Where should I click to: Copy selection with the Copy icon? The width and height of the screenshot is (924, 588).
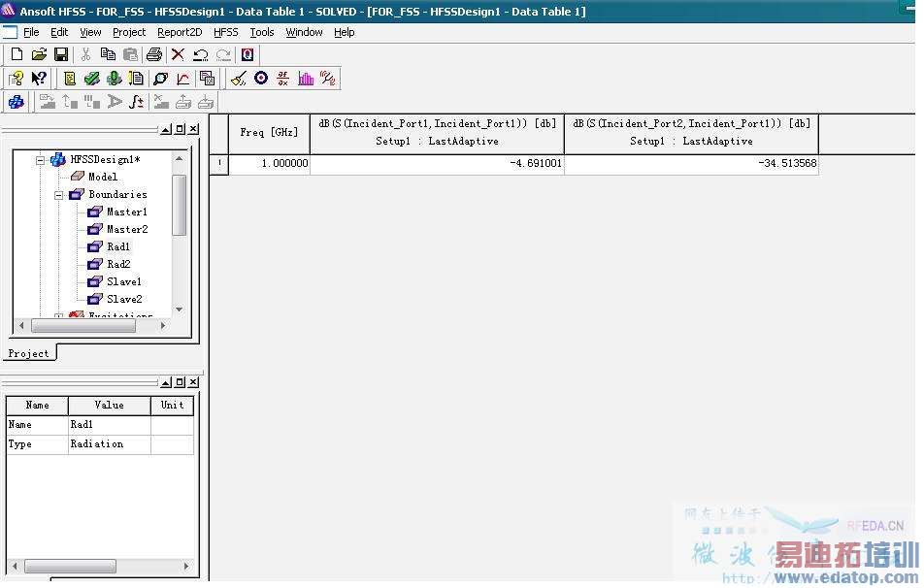click(x=108, y=54)
